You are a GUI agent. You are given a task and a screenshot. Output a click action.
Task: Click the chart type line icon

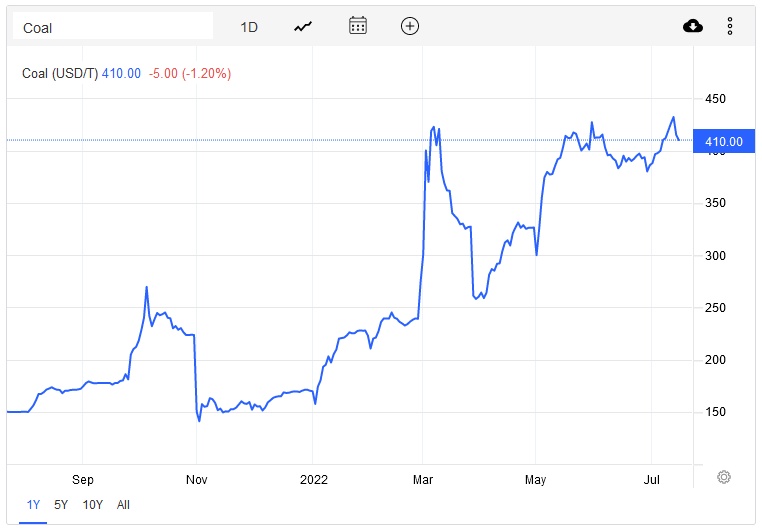(303, 27)
